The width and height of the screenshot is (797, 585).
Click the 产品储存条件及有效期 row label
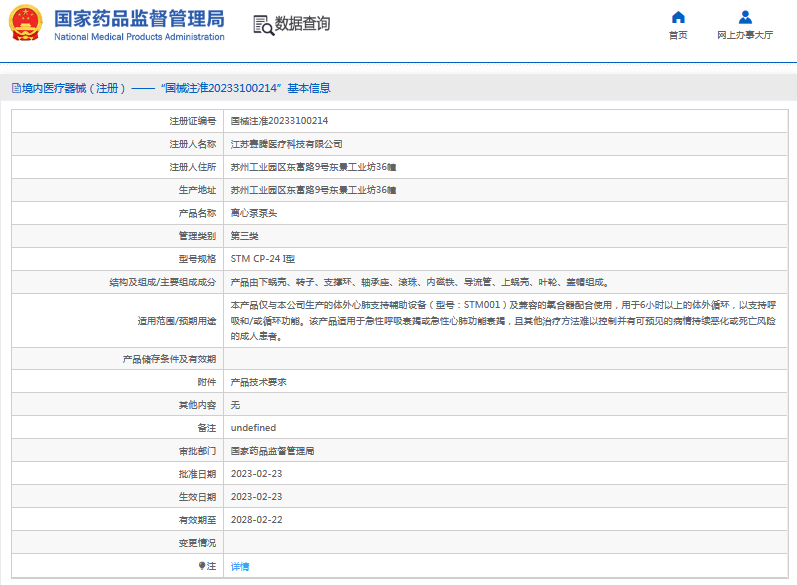click(x=169, y=359)
